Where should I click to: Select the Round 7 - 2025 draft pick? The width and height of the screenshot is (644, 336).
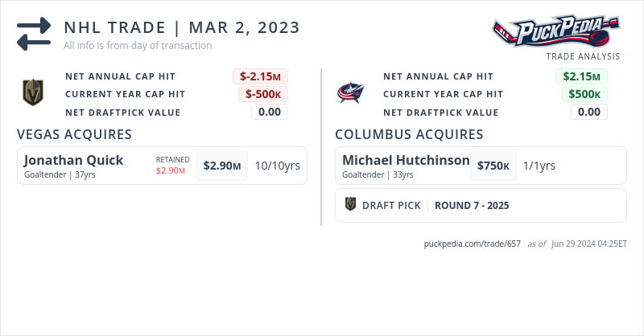[472, 205]
